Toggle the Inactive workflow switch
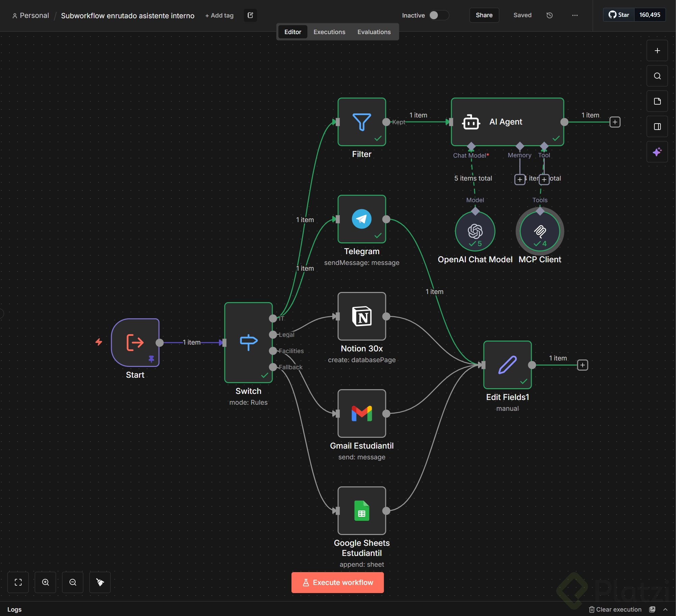 438,15
